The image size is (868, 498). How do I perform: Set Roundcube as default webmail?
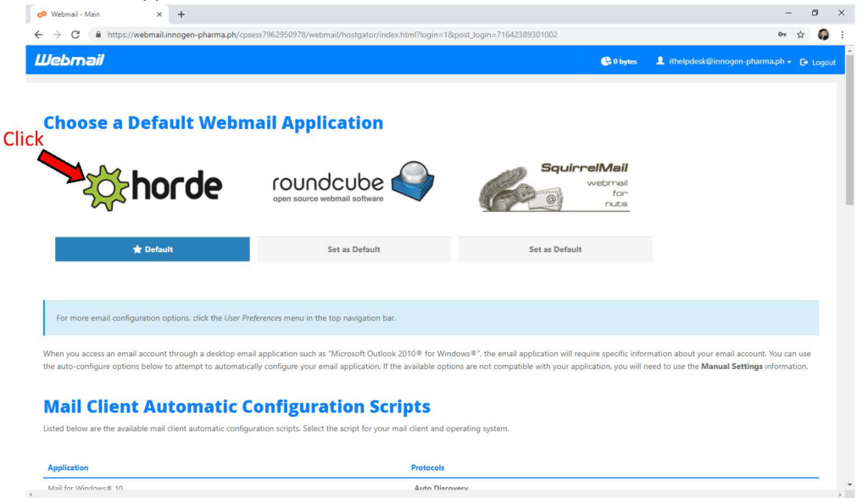point(353,249)
